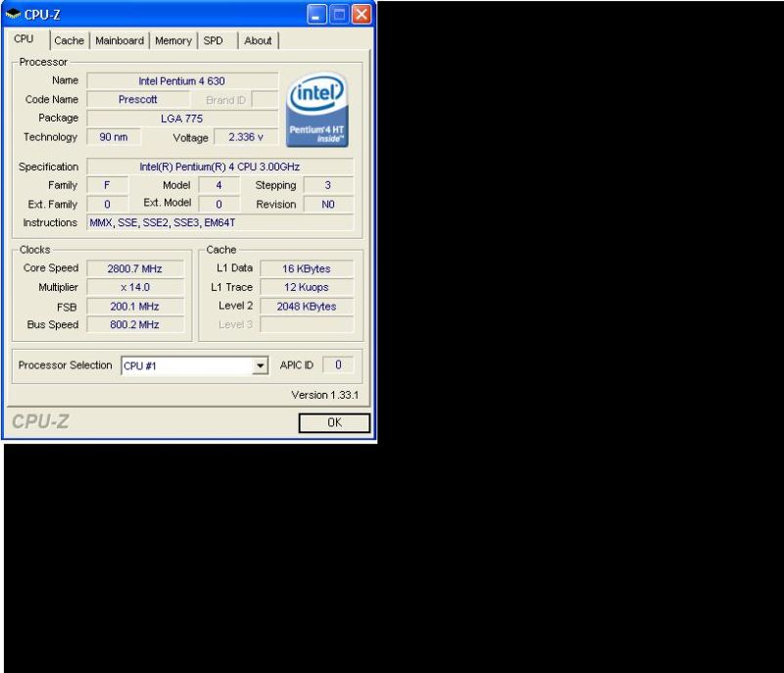Screen dimensions: 784x673
Task: Click the Core Speed value 2800.7 MHz
Action: 135,268
